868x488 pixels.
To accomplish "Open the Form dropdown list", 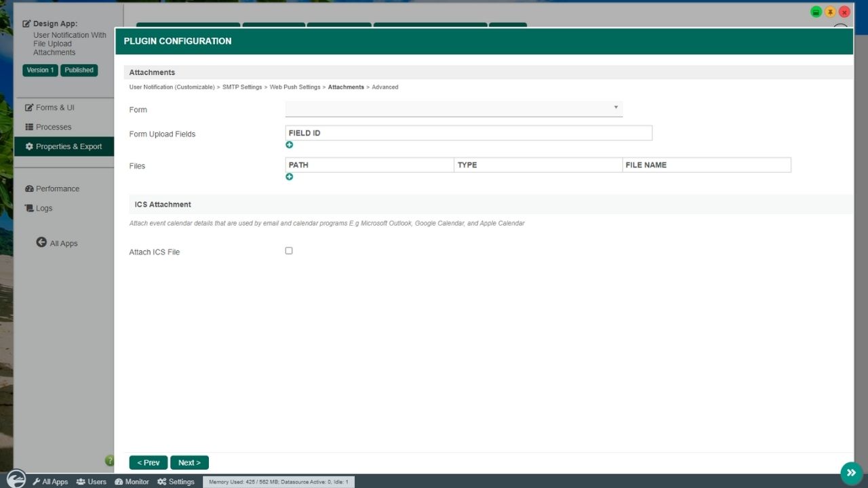I will coord(454,108).
